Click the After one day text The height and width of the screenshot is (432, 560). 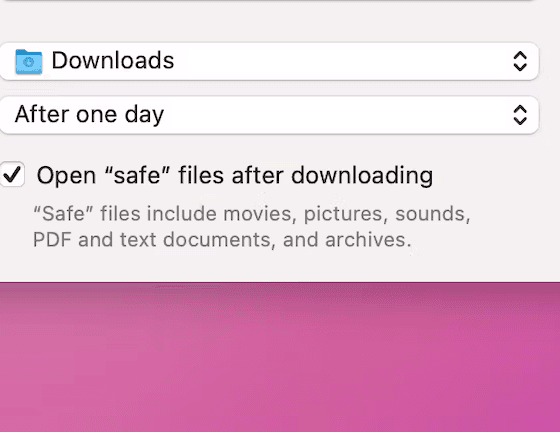pyautogui.click(x=89, y=115)
